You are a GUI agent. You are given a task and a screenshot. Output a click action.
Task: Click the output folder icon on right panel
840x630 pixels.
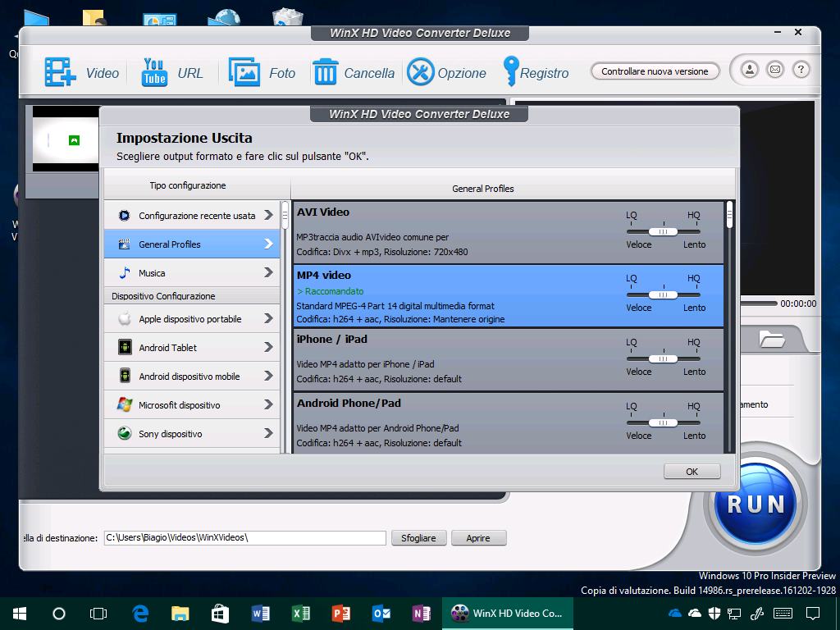tap(772, 339)
